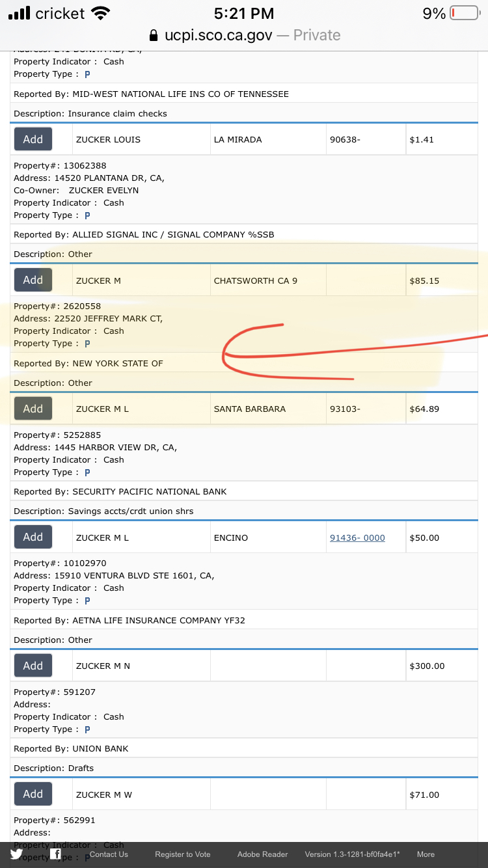
Task: Select address 14520 PLANTANA DR
Action: point(88,178)
